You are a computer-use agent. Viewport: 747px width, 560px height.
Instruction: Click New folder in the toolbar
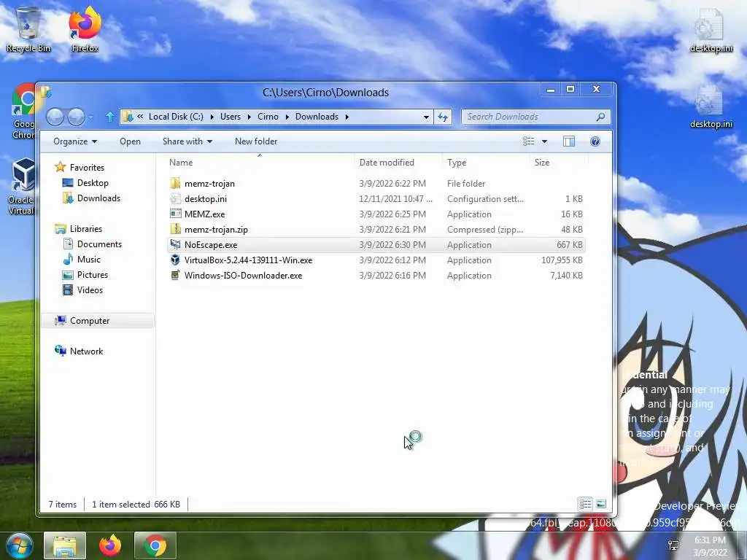pos(256,141)
